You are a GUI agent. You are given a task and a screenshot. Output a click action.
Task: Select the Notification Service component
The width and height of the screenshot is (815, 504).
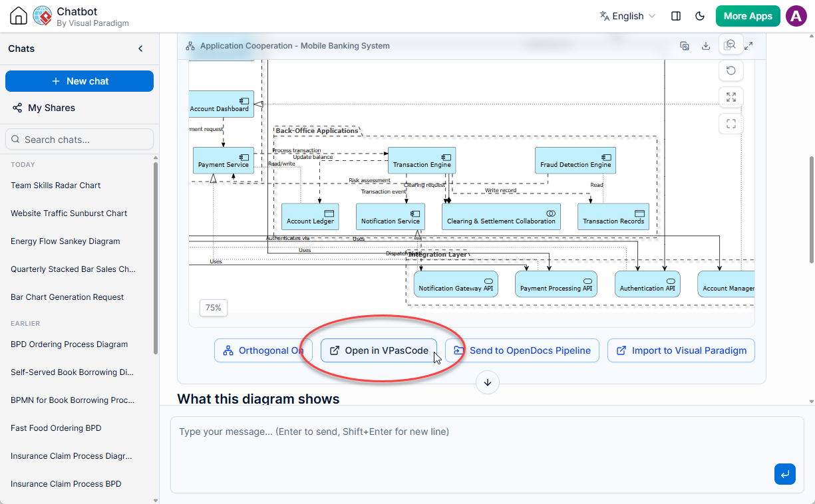click(x=391, y=217)
